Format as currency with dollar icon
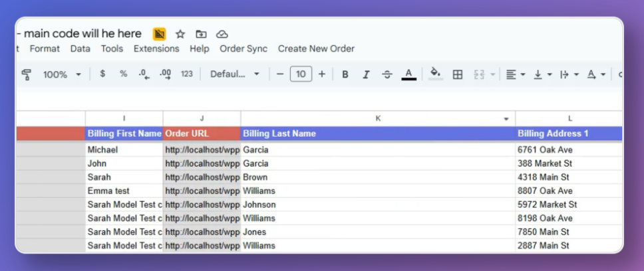644x271 pixels. coord(102,74)
